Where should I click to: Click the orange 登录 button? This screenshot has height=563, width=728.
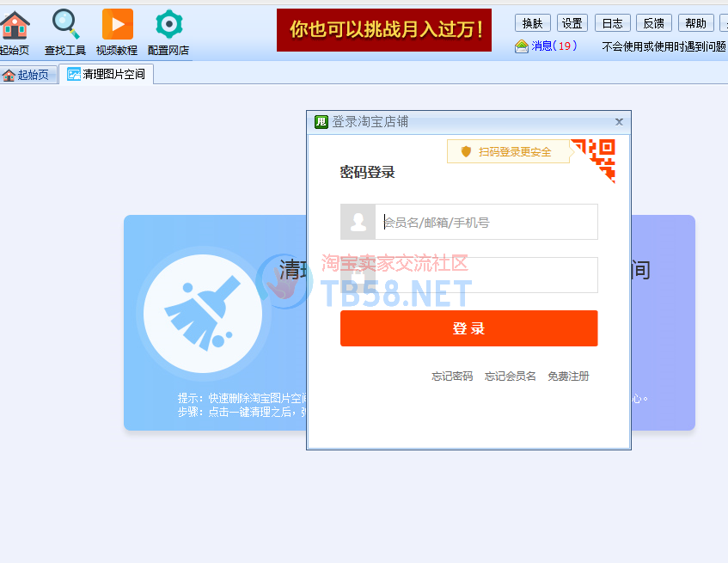(469, 328)
